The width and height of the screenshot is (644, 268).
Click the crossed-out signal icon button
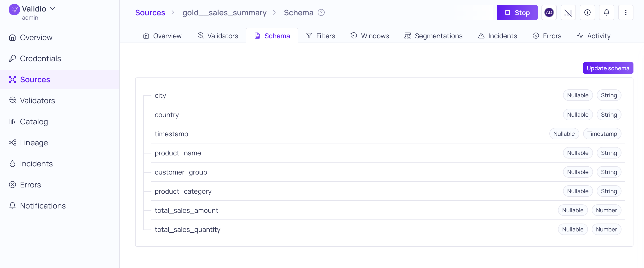tap(568, 12)
